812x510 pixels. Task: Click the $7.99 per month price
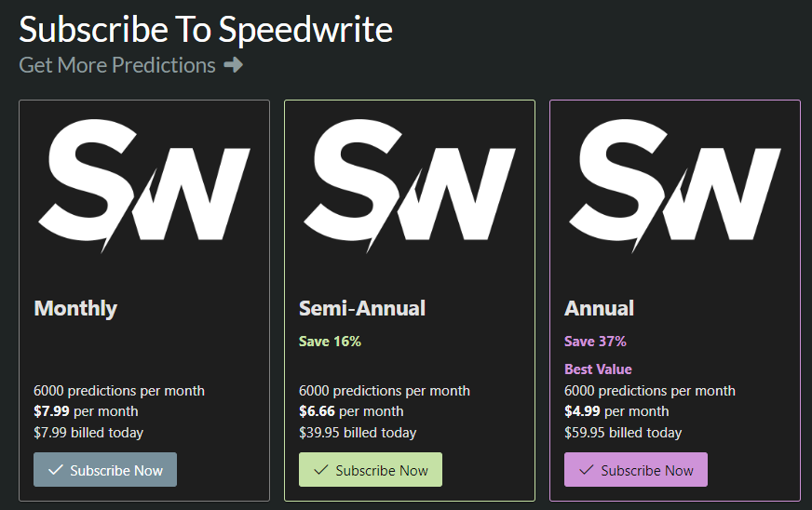pyautogui.click(x=86, y=411)
